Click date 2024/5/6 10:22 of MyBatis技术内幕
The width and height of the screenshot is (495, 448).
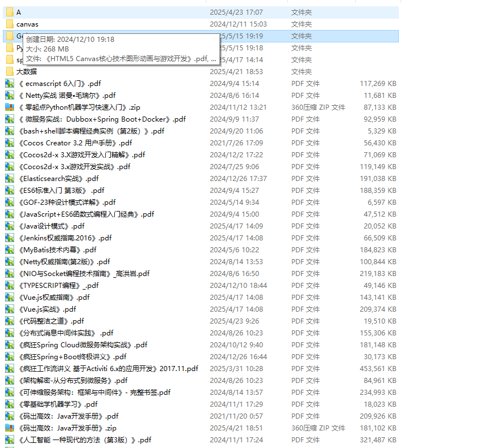click(234, 250)
